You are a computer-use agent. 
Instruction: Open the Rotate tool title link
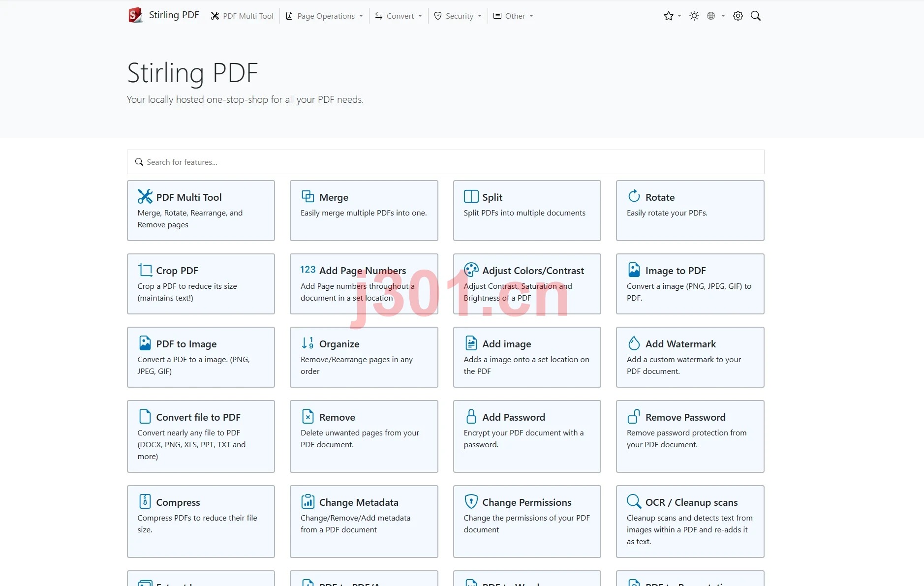click(x=660, y=197)
